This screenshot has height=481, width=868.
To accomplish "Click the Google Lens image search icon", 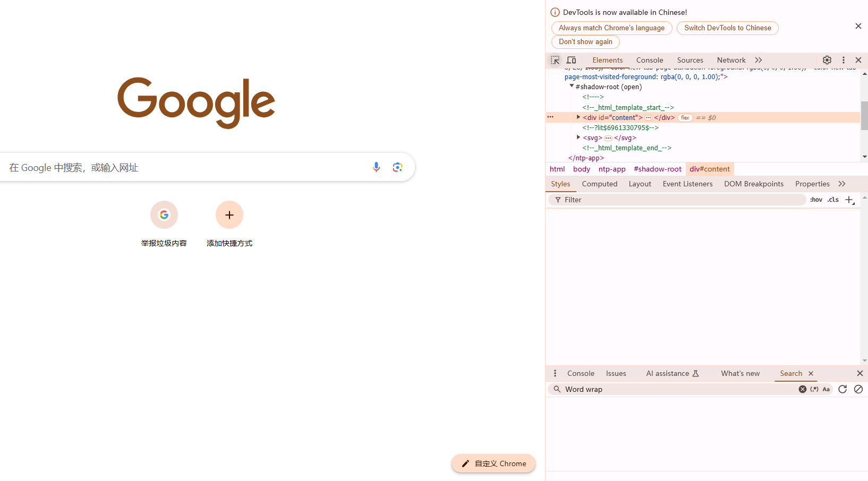I will tap(397, 167).
